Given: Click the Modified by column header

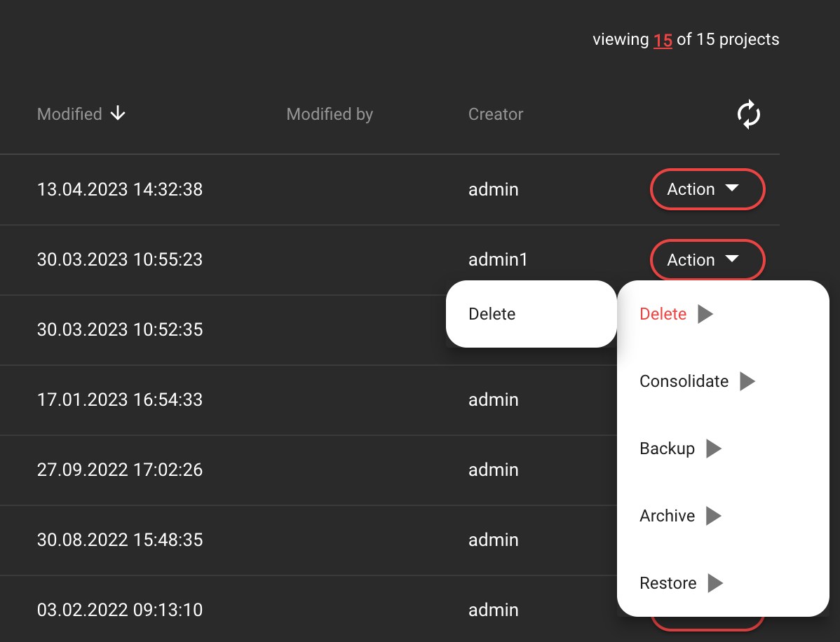Looking at the screenshot, I should 330,114.
